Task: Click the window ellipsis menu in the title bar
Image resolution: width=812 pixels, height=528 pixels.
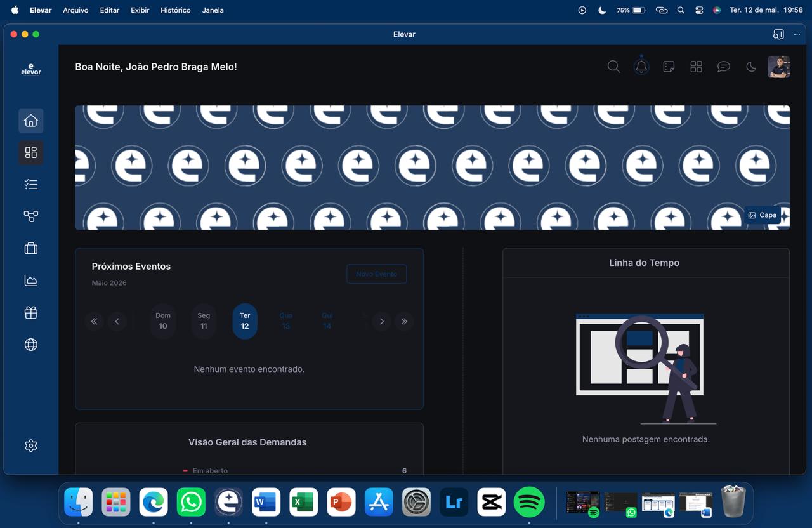Action: point(797,34)
